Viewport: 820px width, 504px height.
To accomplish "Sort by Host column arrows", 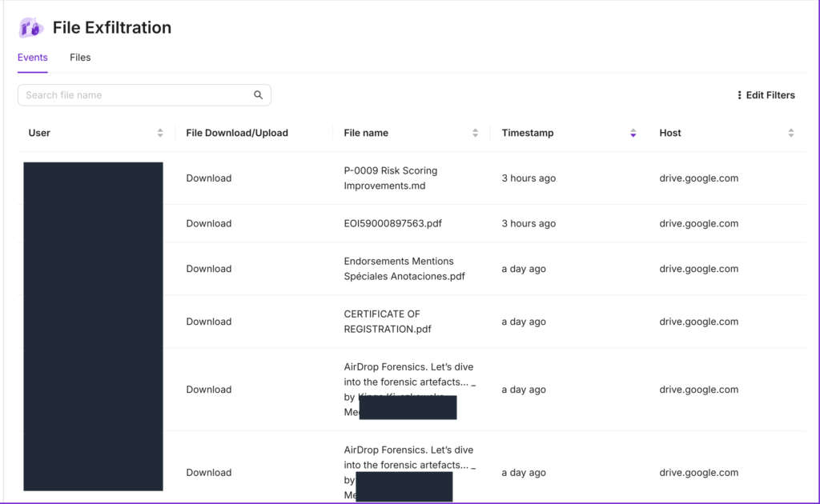I will tap(791, 133).
